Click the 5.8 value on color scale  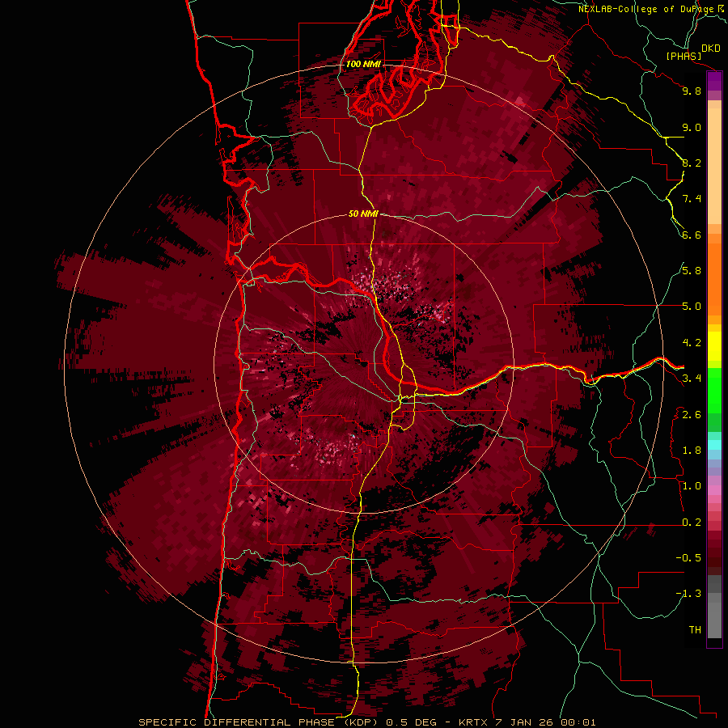pos(692,271)
